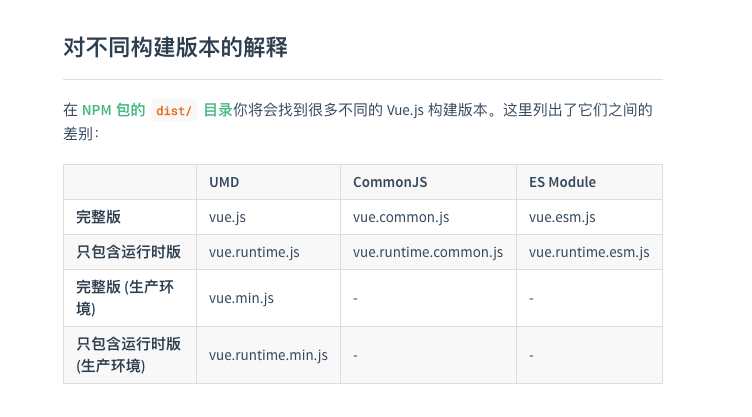Click the vue.js table cell
Viewport: 752px width, 417px height.
pos(269,217)
